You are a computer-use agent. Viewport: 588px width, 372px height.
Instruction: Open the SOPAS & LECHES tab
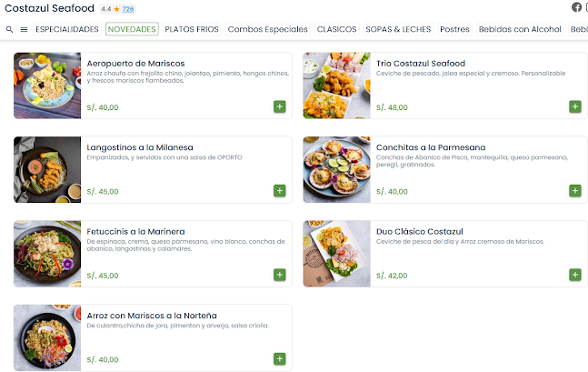click(398, 29)
